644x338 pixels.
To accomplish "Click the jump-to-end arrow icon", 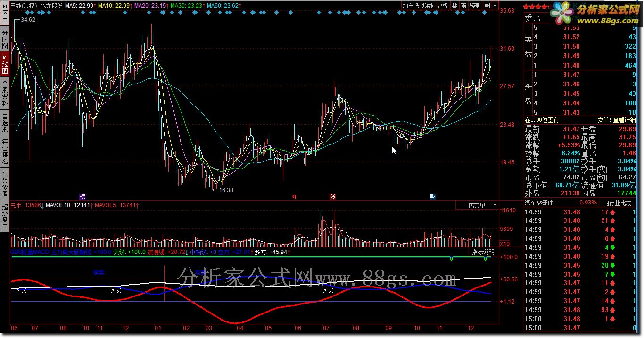I will pyautogui.click(x=487, y=6).
